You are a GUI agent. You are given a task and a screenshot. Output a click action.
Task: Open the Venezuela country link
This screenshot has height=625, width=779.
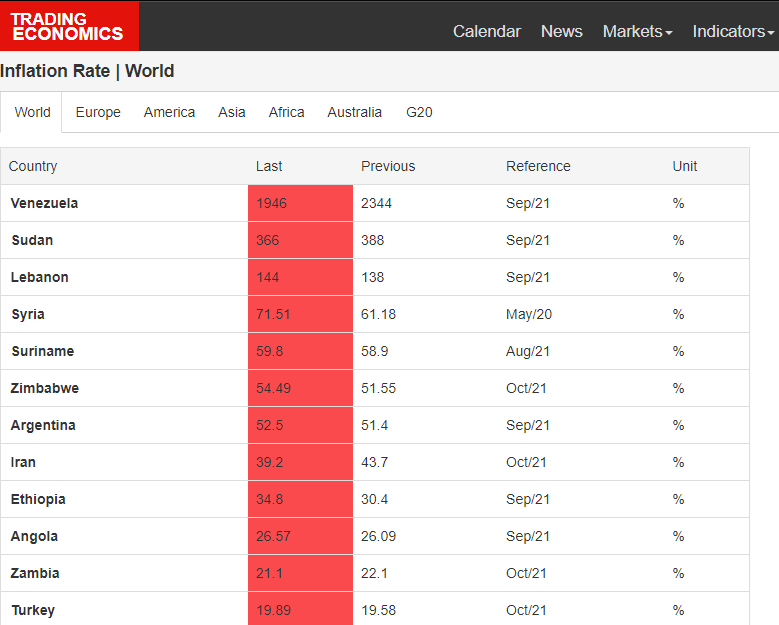coord(44,203)
